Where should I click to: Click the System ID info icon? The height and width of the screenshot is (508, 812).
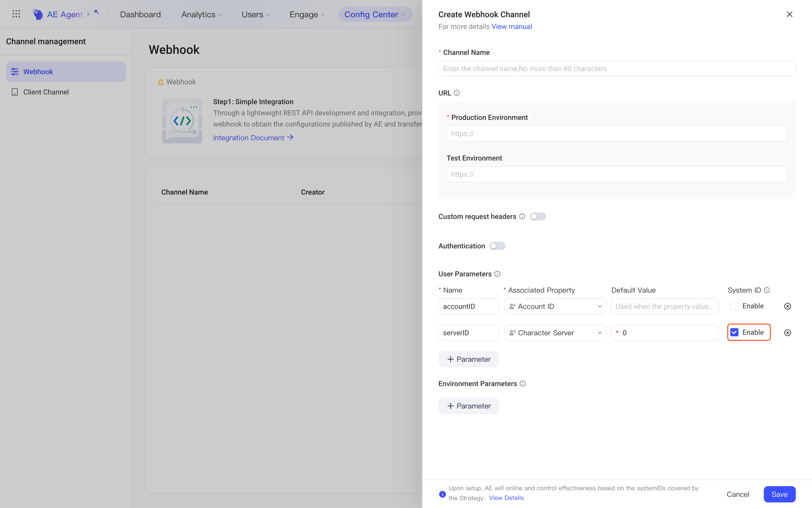[767, 290]
